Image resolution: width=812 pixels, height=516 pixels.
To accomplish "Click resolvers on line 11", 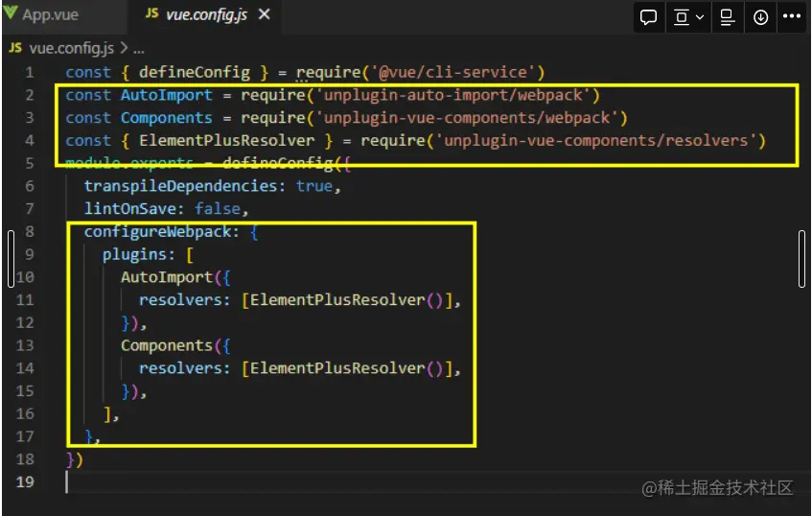I will coord(181,300).
